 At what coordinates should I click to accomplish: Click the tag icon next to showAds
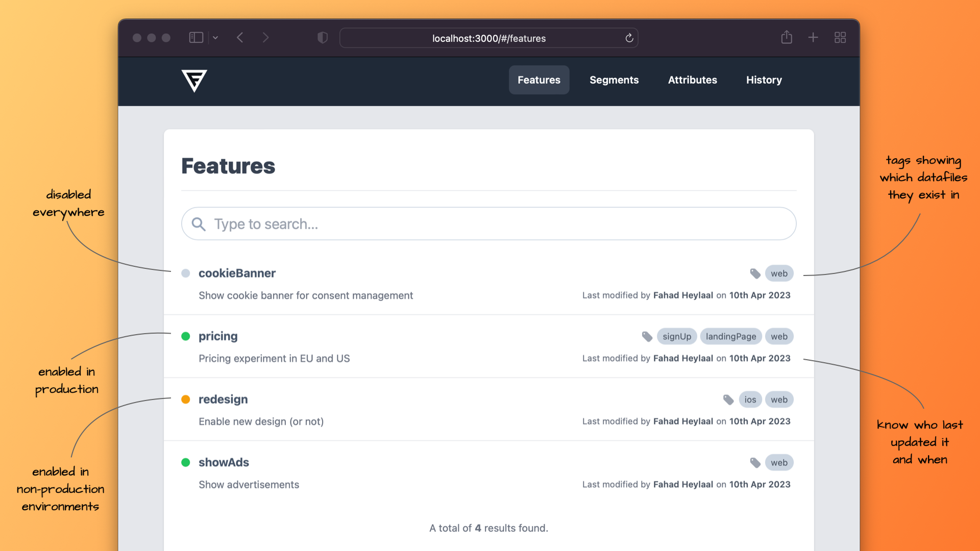[x=755, y=463]
